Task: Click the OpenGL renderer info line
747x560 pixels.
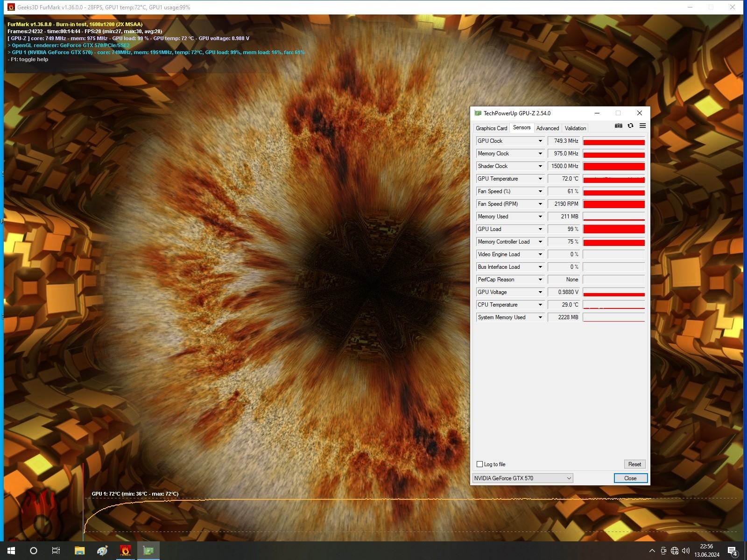Action: tap(69, 45)
